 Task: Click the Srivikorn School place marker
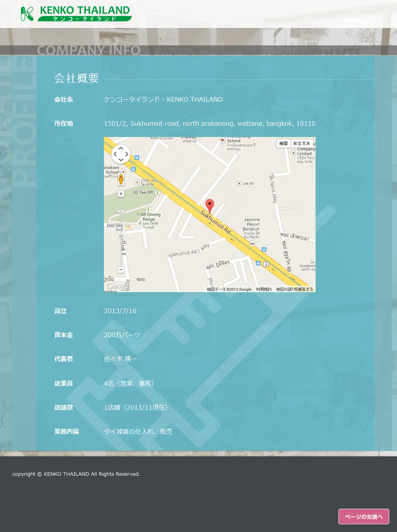123,172
